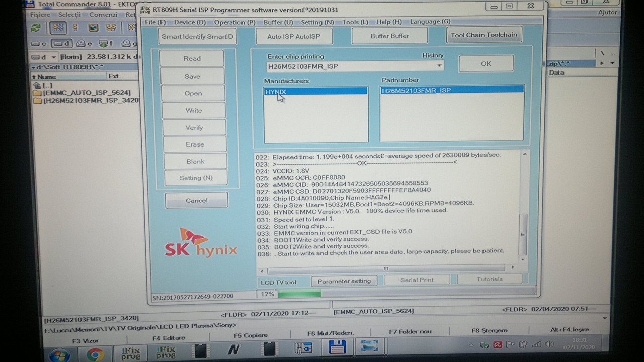Open the Device (D) menu
Image resolution: width=644 pixels, height=362 pixels.
(190, 22)
